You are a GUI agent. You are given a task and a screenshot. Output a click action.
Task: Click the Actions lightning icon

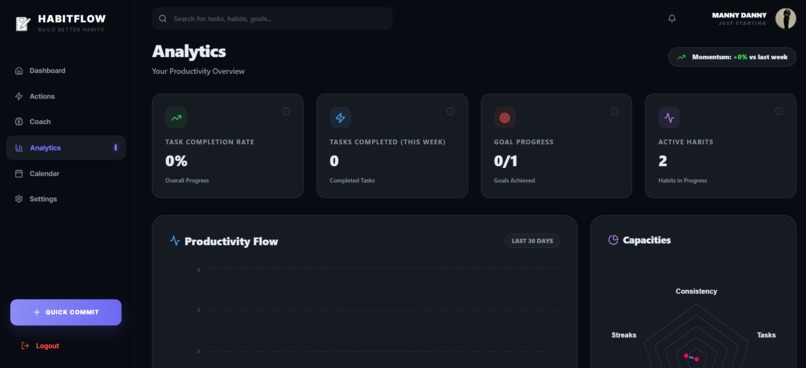[19, 97]
